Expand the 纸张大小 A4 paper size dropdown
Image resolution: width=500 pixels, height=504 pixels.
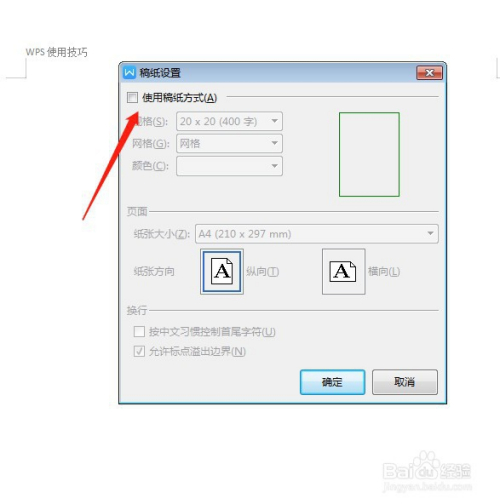point(317,234)
